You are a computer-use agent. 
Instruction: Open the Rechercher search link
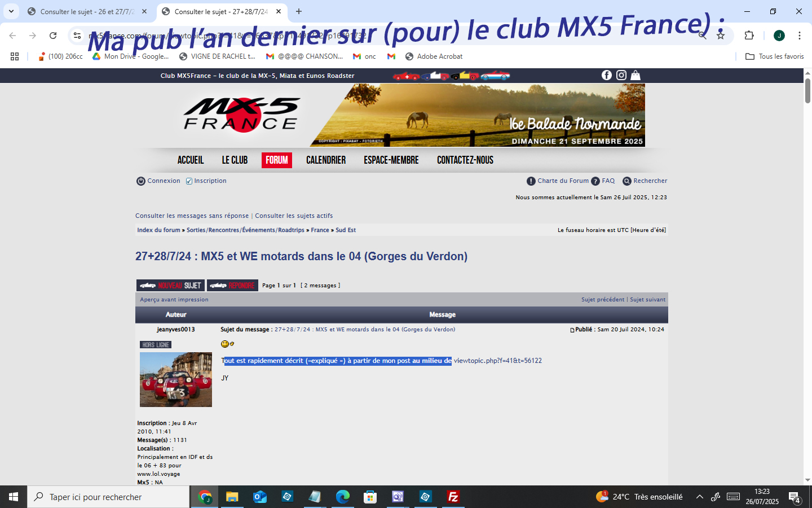click(645, 181)
